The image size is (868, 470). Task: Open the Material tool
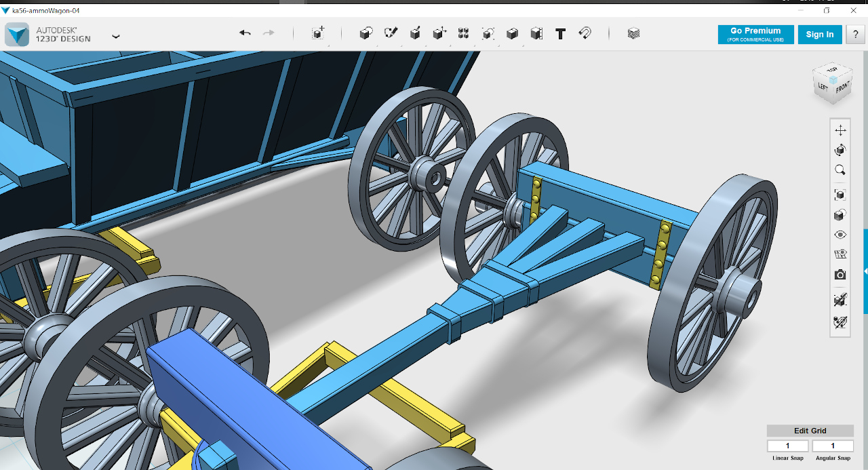(633, 33)
